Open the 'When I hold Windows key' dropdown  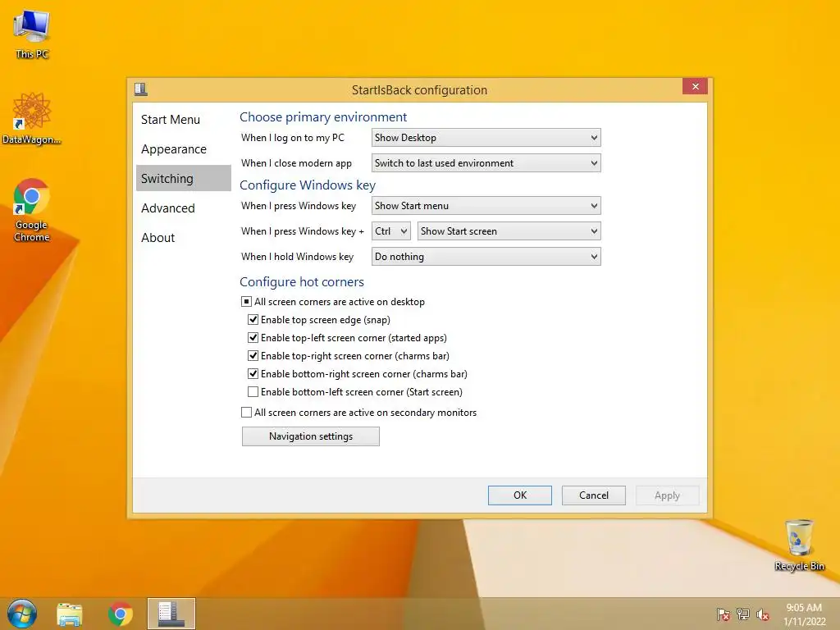click(486, 257)
